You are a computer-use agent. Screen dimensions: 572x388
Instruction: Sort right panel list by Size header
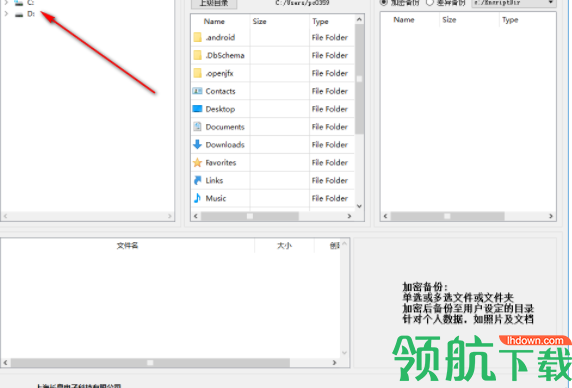449,20
